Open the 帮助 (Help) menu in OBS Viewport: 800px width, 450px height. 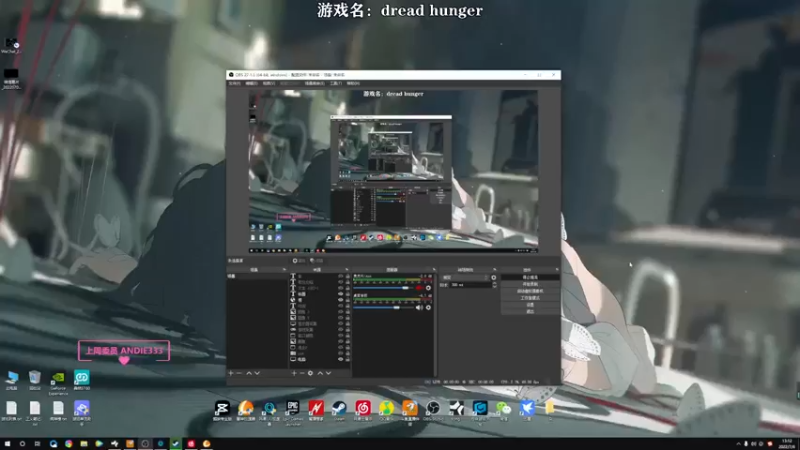(353, 83)
